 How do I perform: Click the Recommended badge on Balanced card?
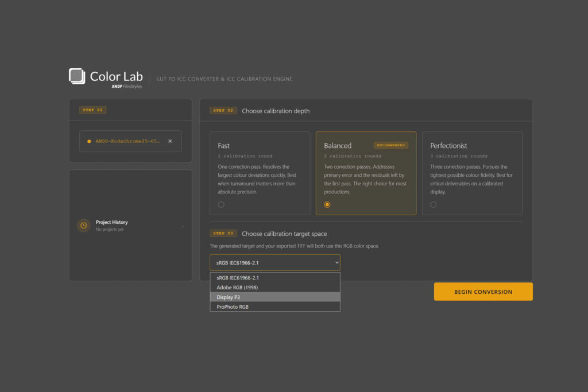[390, 145]
